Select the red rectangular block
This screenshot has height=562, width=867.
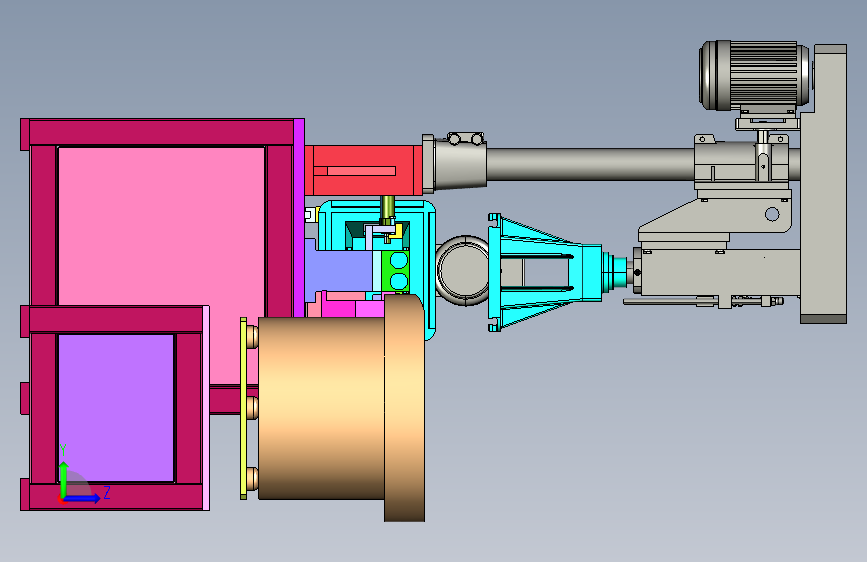(x=363, y=170)
